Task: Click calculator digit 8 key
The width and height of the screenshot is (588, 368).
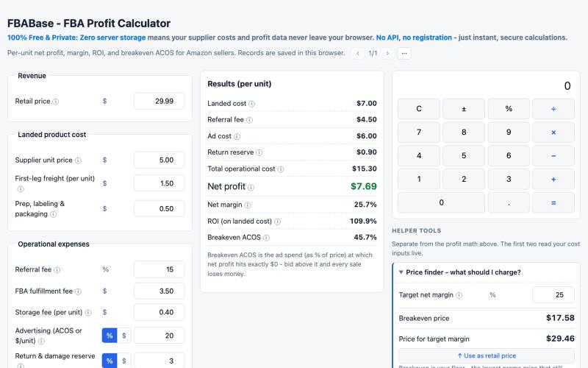Action: pyautogui.click(x=464, y=132)
